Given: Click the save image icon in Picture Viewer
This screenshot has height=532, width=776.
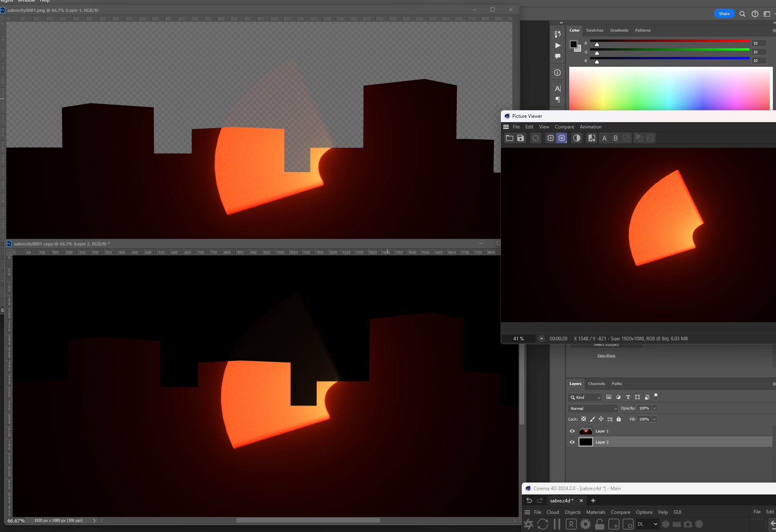Looking at the screenshot, I should (521, 138).
